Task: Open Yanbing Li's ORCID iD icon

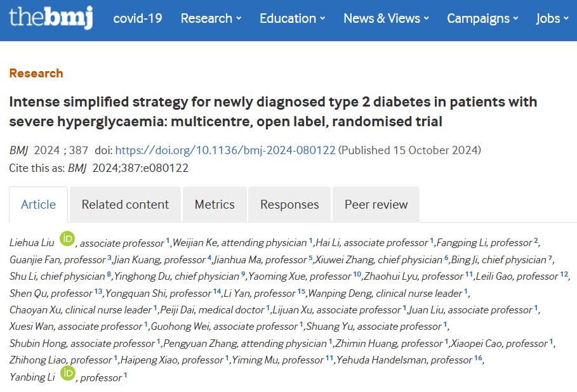Action: 68,373
